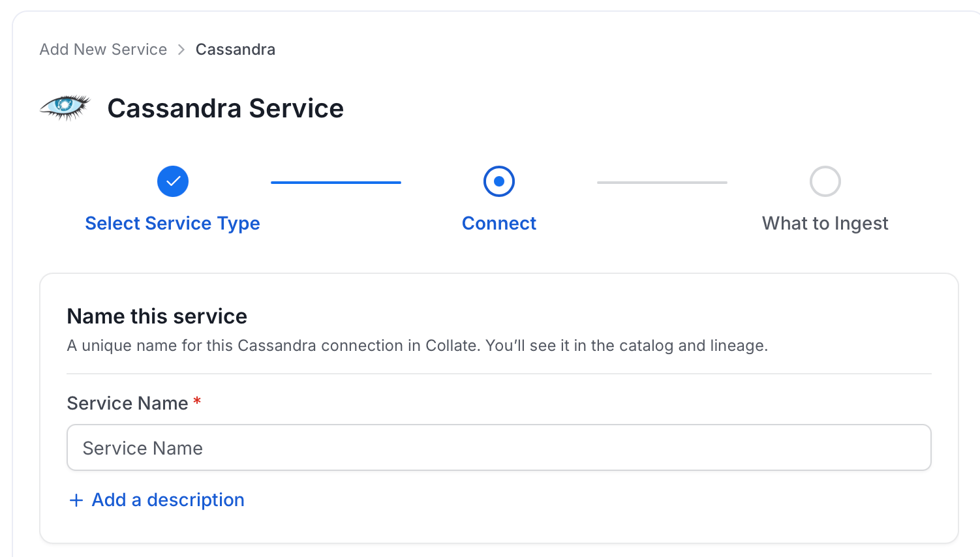The width and height of the screenshot is (980, 557).
Task: Click the Name this service heading
Action: point(157,316)
